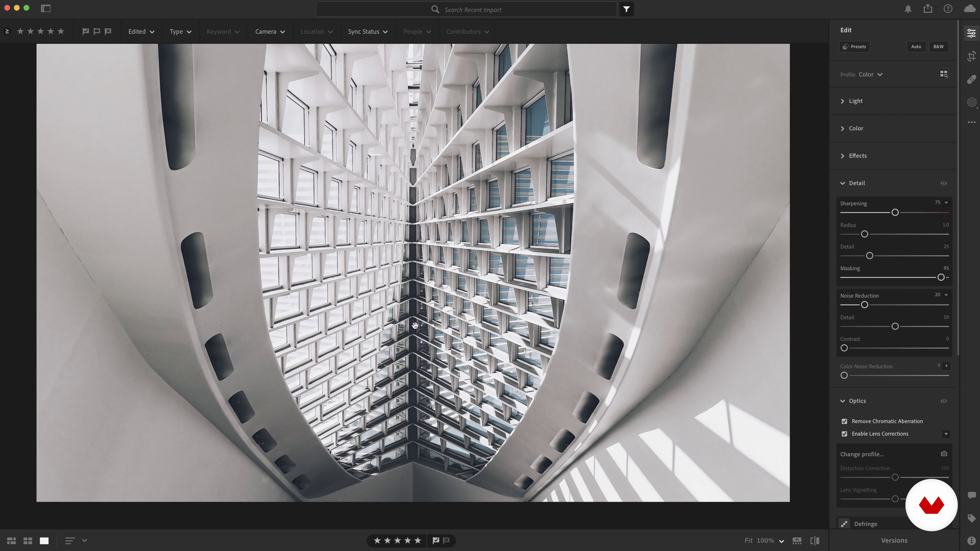The width and height of the screenshot is (980, 551).
Task: Enable Remove Chromatic Aberration checkbox
Action: click(x=844, y=421)
